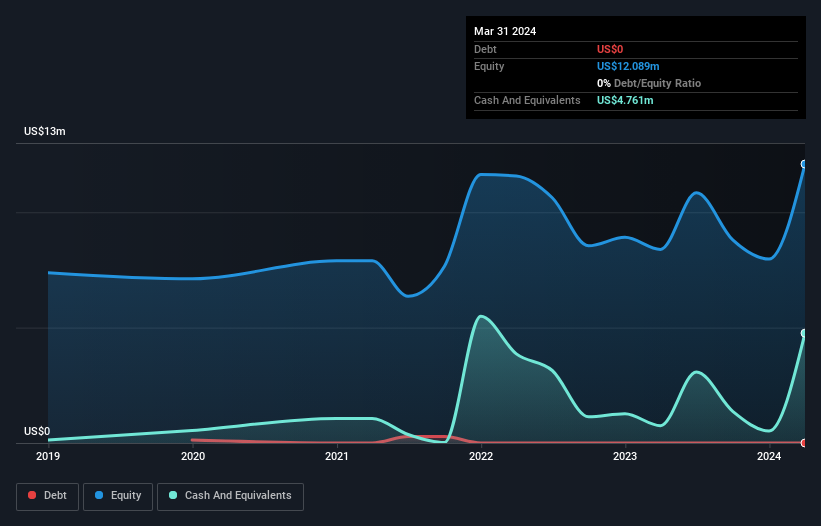Select the 2022 x-axis label
This screenshot has height=526, width=821.
tap(481, 456)
